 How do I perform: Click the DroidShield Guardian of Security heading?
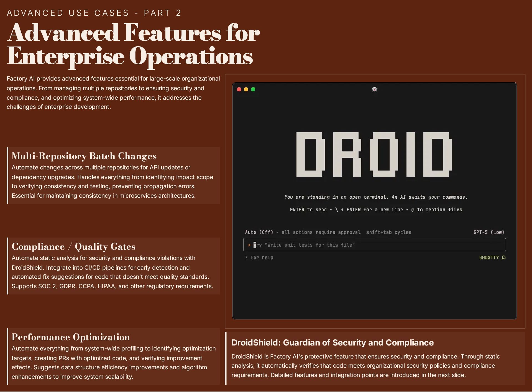(332, 343)
